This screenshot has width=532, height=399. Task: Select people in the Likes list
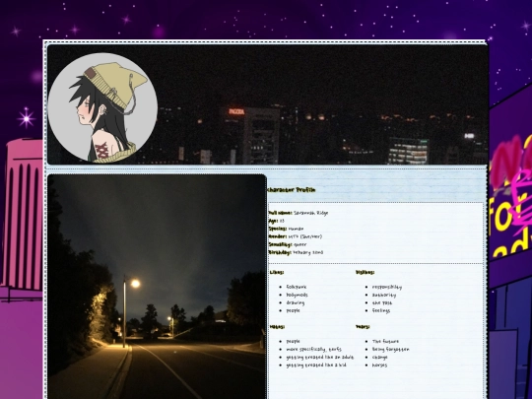click(294, 310)
